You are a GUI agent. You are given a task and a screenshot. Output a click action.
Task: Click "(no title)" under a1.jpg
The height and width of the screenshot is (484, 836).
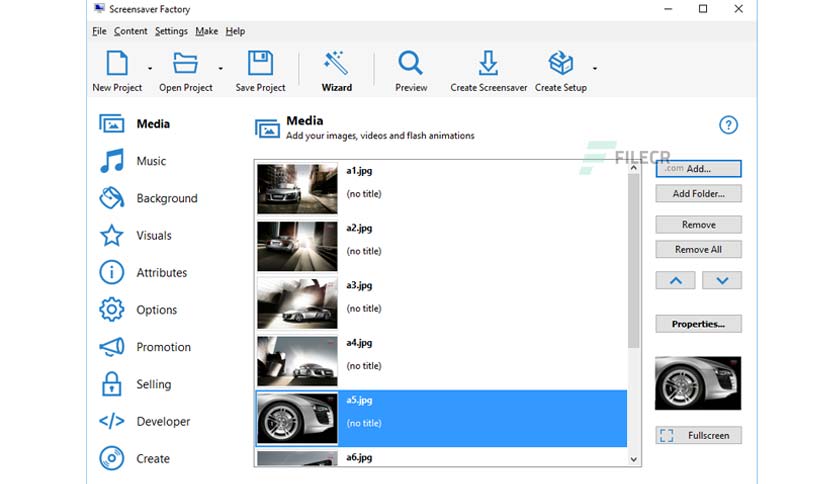(364, 194)
